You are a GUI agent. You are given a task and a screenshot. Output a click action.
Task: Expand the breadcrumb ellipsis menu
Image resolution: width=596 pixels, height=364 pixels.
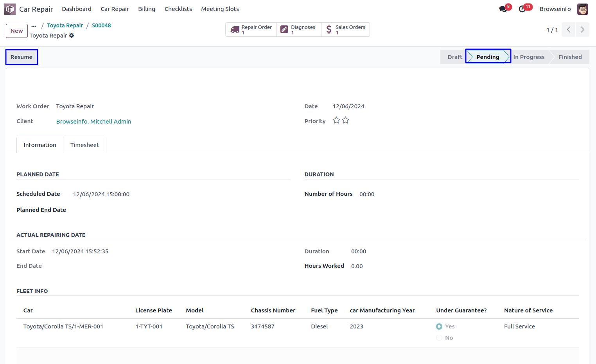[34, 26]
